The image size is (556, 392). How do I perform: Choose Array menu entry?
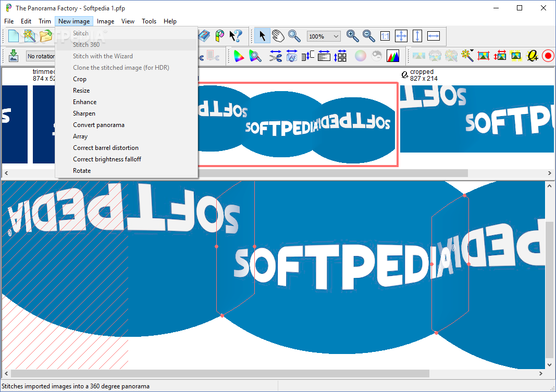126,136
